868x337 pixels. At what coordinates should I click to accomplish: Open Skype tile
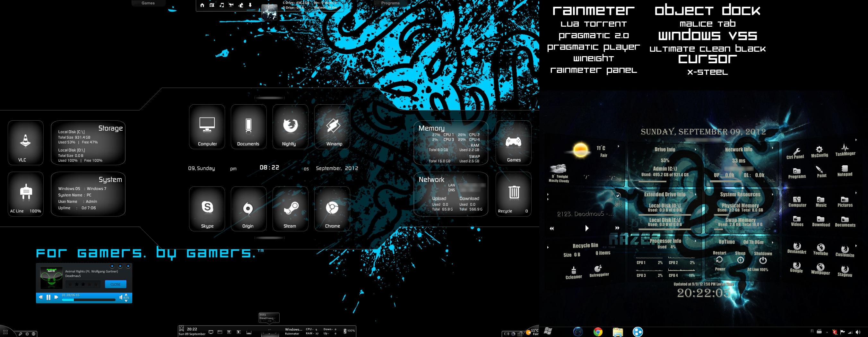207,209
